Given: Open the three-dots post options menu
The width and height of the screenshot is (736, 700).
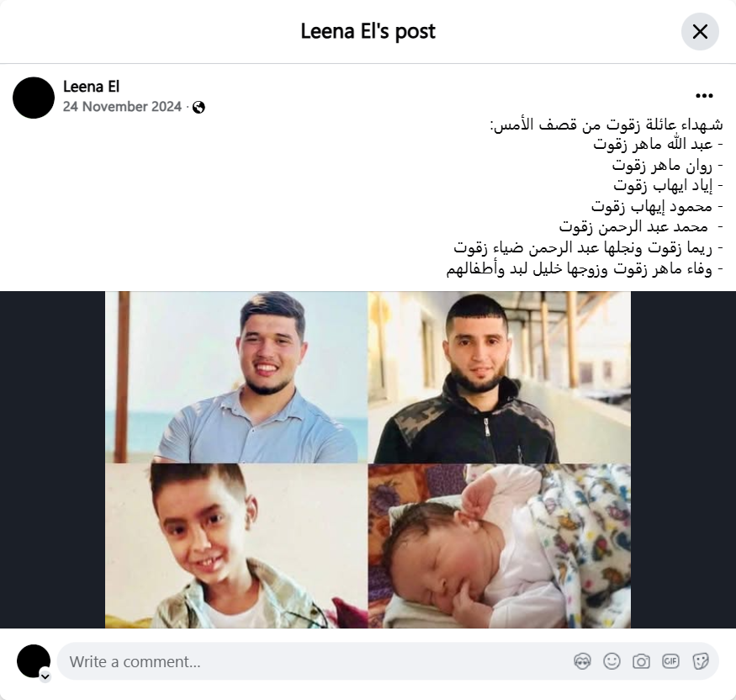Looking at the screenshot, I should point(704,96).
